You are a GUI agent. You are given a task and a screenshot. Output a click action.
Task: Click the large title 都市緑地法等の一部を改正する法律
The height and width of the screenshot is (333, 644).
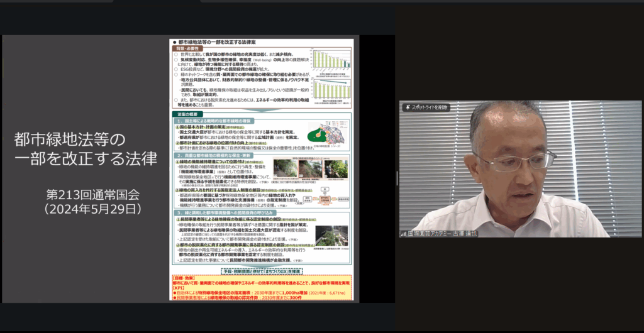point(86,149)
